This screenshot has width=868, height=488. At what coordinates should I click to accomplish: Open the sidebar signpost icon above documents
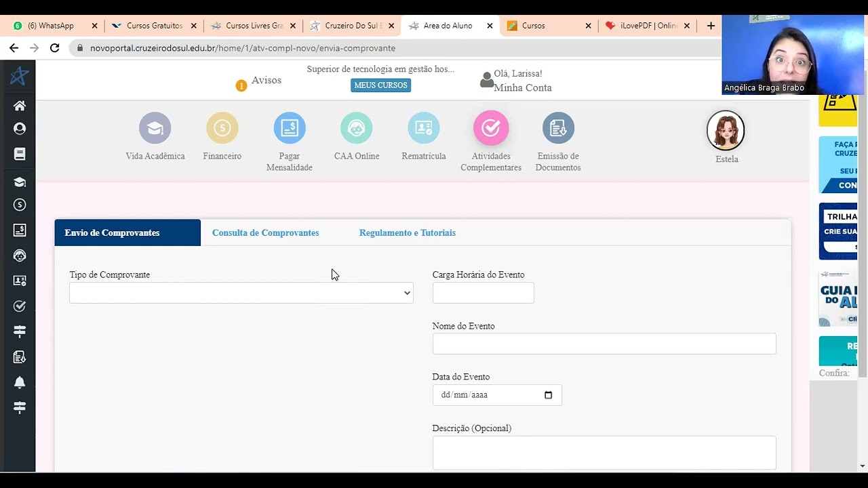(20, 331)
